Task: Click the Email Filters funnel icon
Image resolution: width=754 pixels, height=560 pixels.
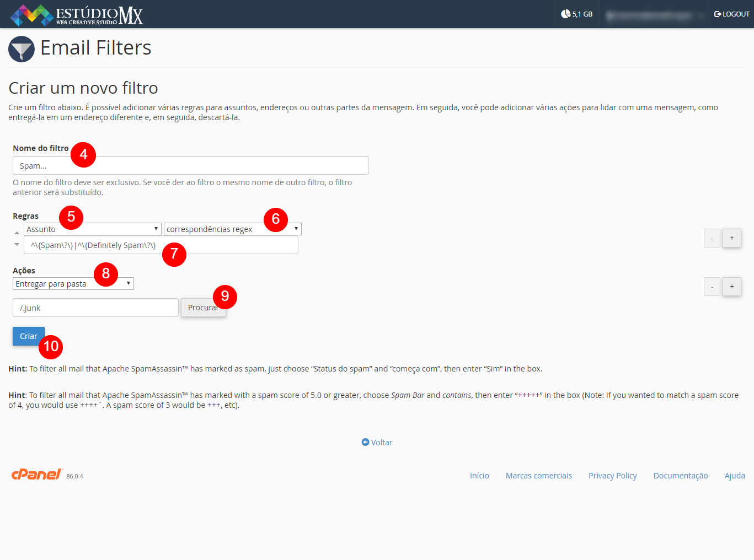Action: [x=21, y=49]
